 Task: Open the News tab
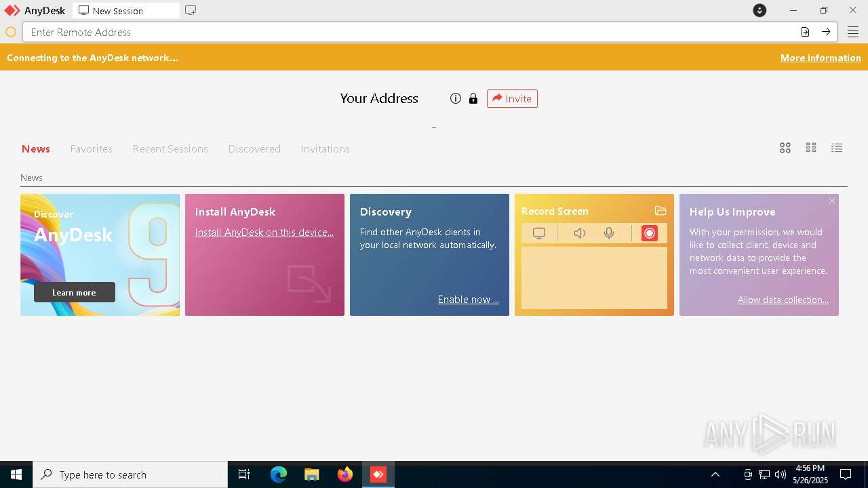click(x=36, y=148)
